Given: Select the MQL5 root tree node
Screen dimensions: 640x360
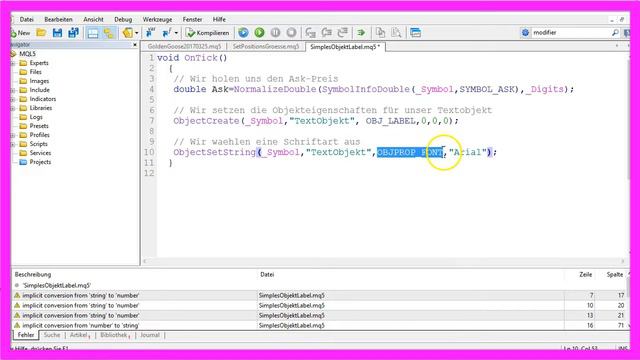Looking at the screenshot, I should pyautogui.click(x=27, y=54).
